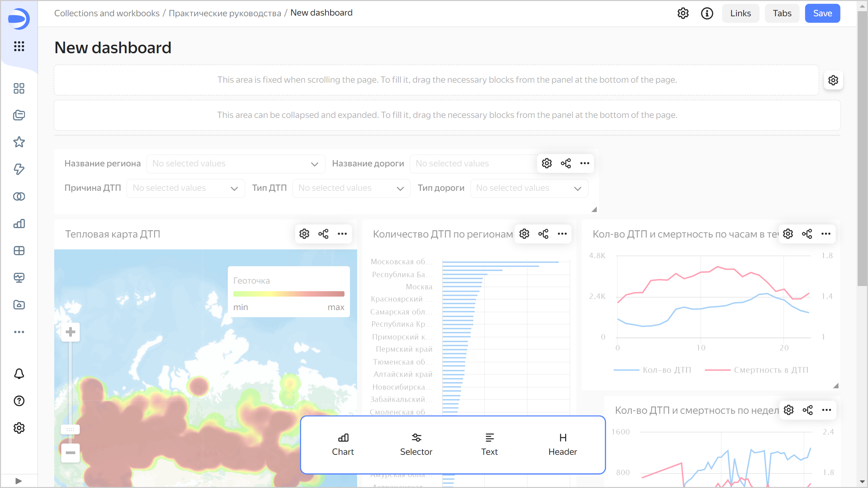The image size is (868, 488).
Task: Open Практические руководства breadcrumb link
Action: coord(225,13)
